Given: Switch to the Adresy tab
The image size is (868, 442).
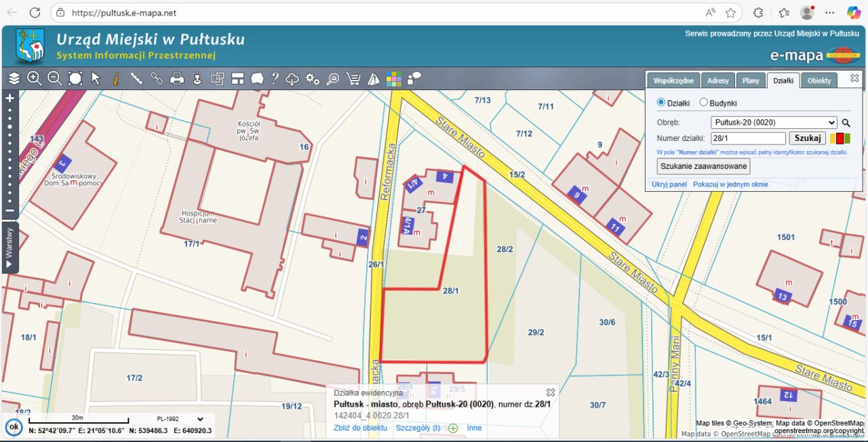Looking at the screenshot, I should tap(717, 81).
